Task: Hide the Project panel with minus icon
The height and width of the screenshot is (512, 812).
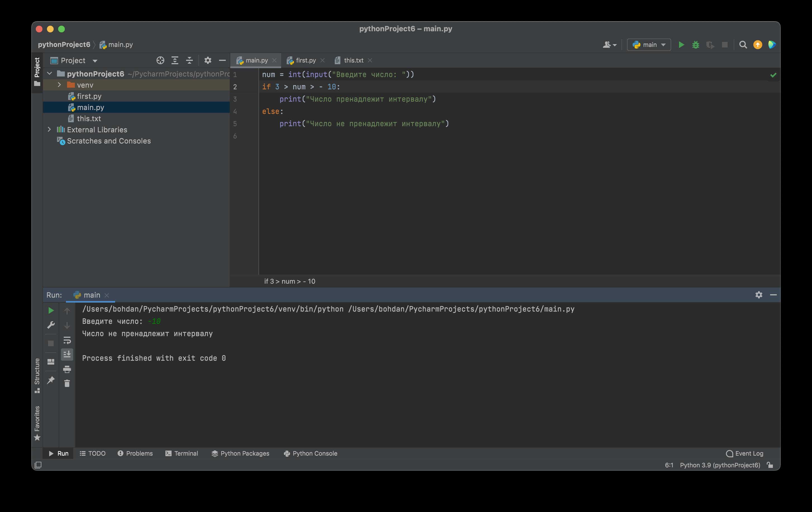Action: pos(222,61)
